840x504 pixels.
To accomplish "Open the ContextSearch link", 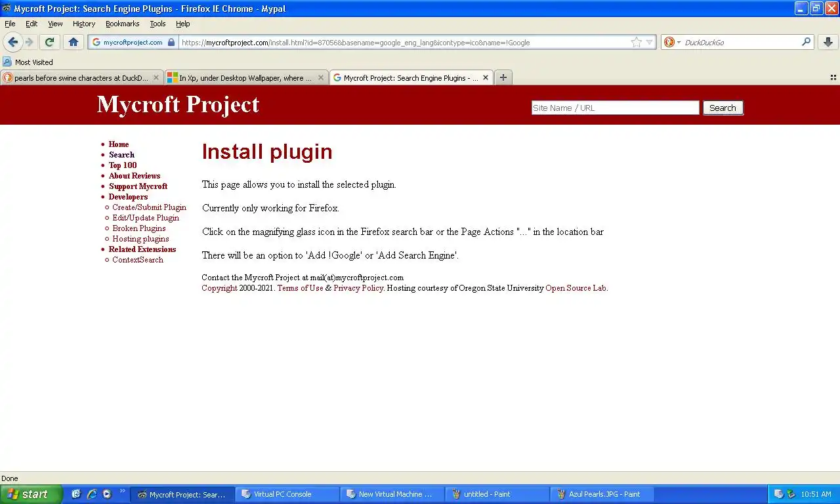I will coord(138,260).
